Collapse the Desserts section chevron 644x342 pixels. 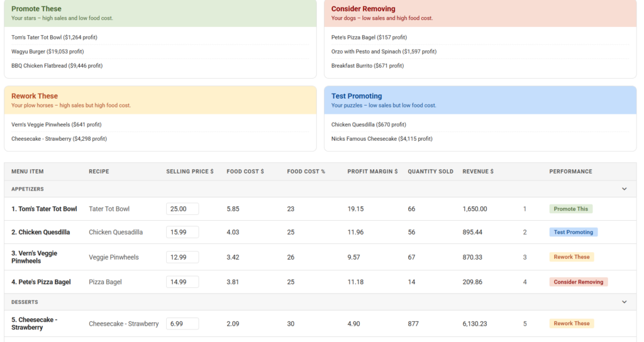625,302
